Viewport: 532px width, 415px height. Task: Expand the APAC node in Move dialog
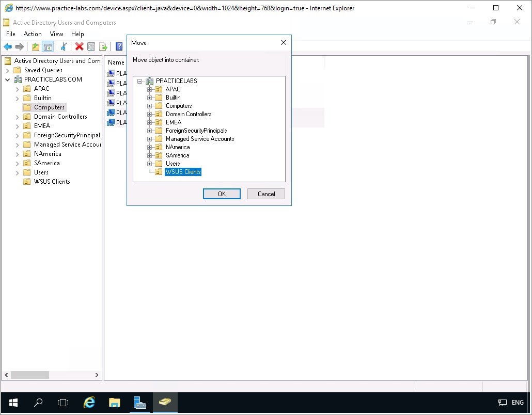pos(150,89)
